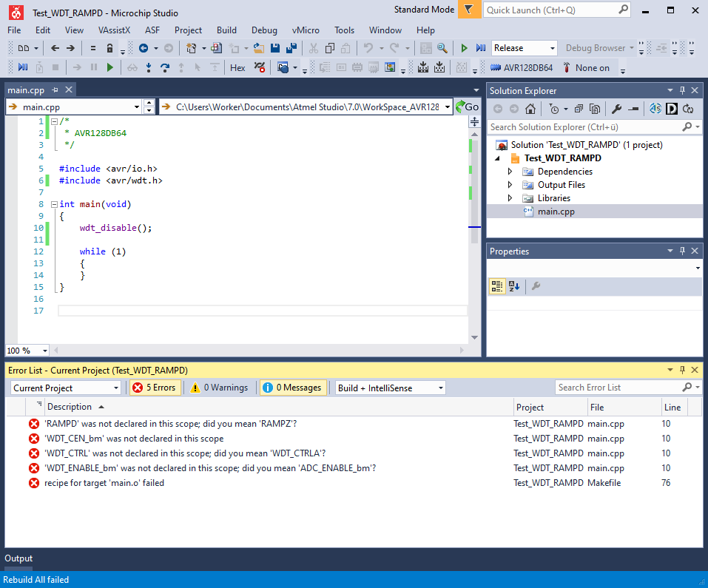This screenshot has width=708, height=588.
Task: Click the Open File folder icon
Action: pyautogui.click(x=259, y=48)
